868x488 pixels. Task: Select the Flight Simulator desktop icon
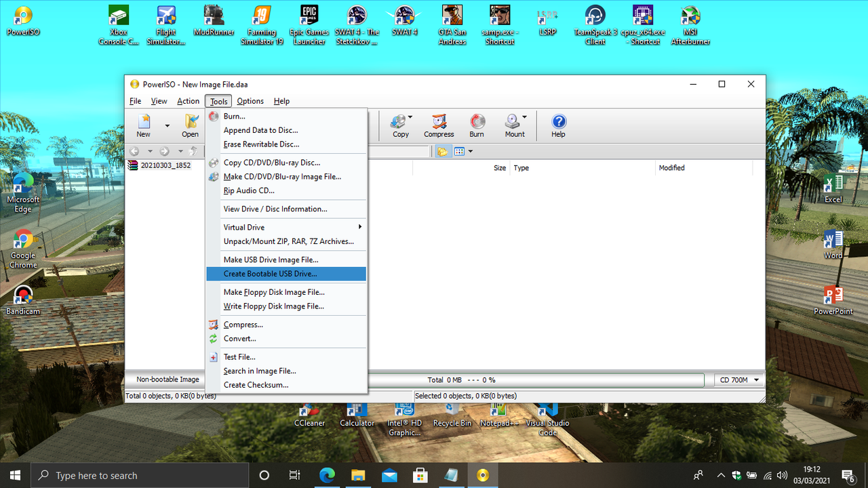[166, 26]
